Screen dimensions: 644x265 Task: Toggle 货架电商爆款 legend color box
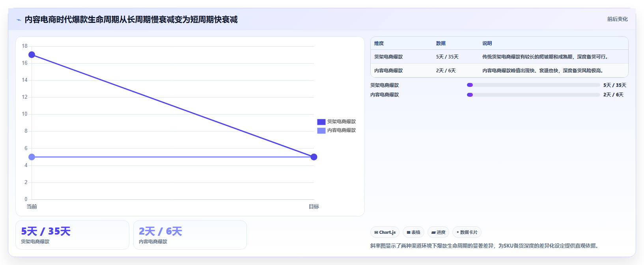coord(321,122)
